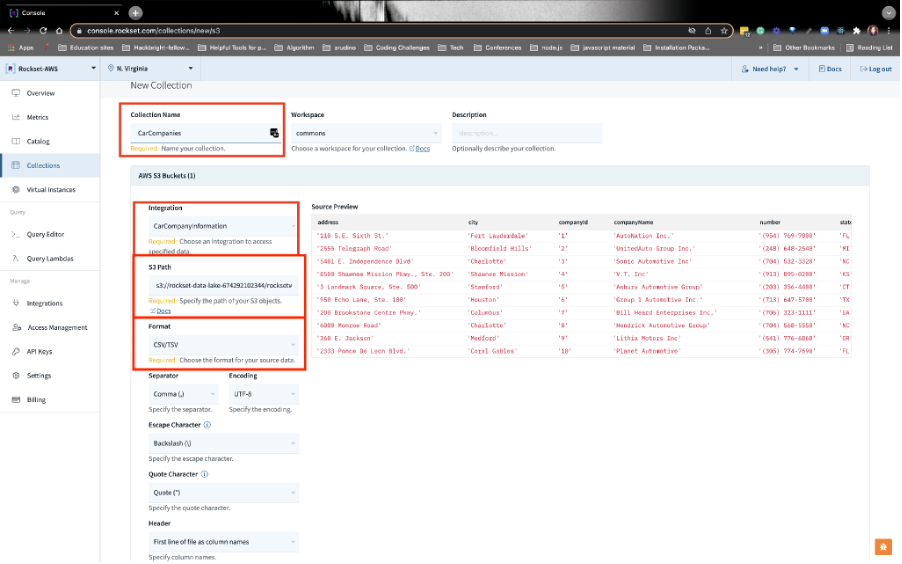Go to Virtual Instances
The height and width of the screenshot is (564, 902).
[51, 190]
